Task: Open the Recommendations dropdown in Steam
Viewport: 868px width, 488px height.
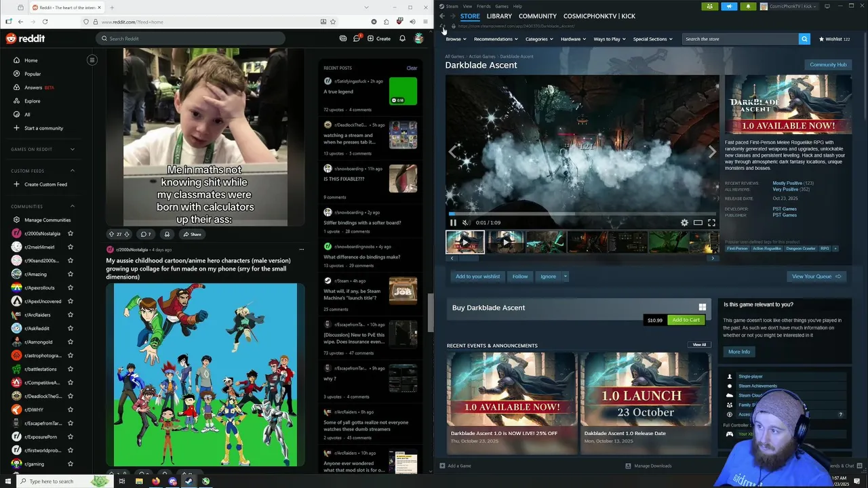Action: coord(496,39)
